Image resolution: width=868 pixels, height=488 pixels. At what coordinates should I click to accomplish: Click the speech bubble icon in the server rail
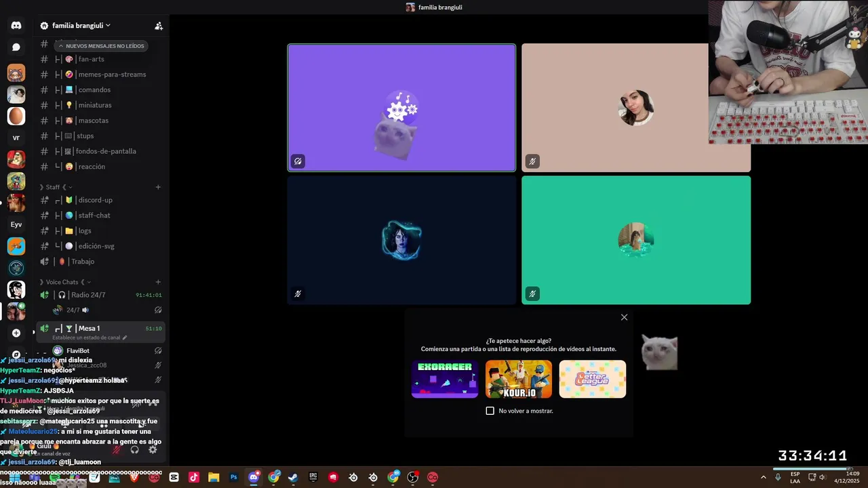tap(16, 47)
